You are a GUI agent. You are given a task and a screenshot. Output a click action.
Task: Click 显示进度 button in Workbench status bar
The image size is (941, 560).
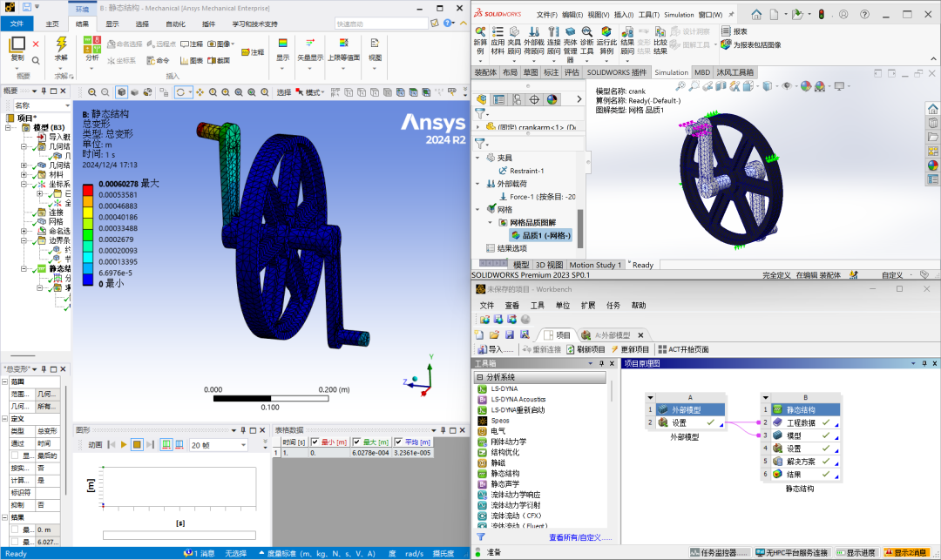856,552
